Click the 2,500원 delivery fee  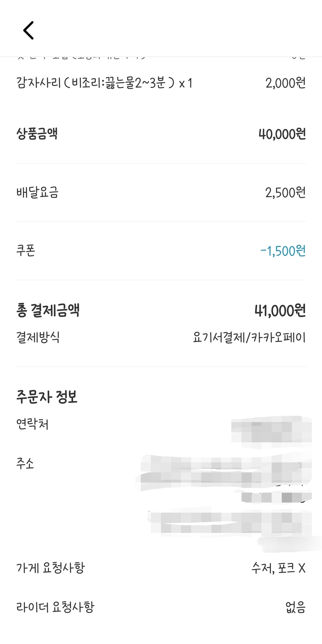(x=285, y=193)
